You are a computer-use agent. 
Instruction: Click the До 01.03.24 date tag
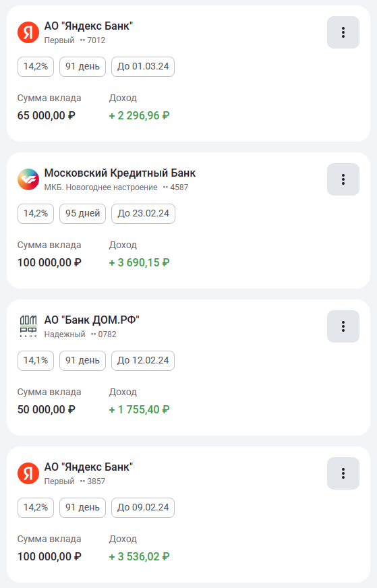[x=143, y=66]
